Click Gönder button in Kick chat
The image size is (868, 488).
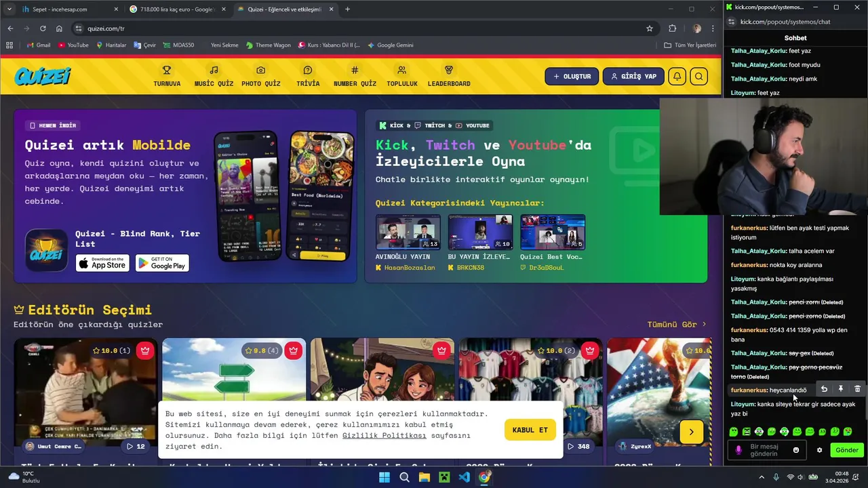(x=846, y=450)
